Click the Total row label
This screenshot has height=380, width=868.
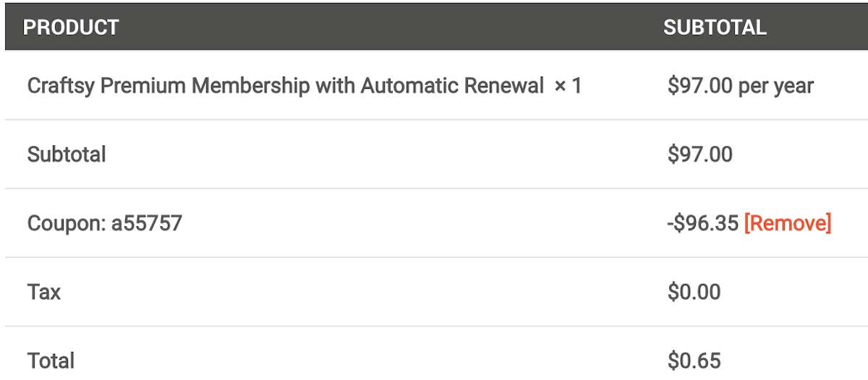(x=51, y=360)
